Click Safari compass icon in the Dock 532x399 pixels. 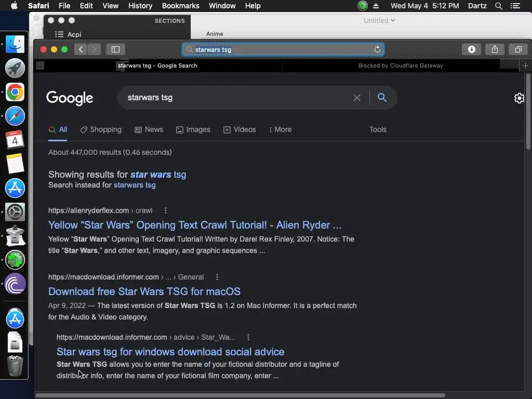point(15,116)
